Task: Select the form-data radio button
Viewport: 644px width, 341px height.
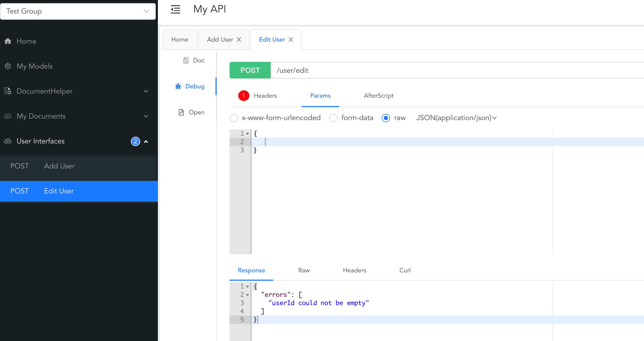Action: 333,118
